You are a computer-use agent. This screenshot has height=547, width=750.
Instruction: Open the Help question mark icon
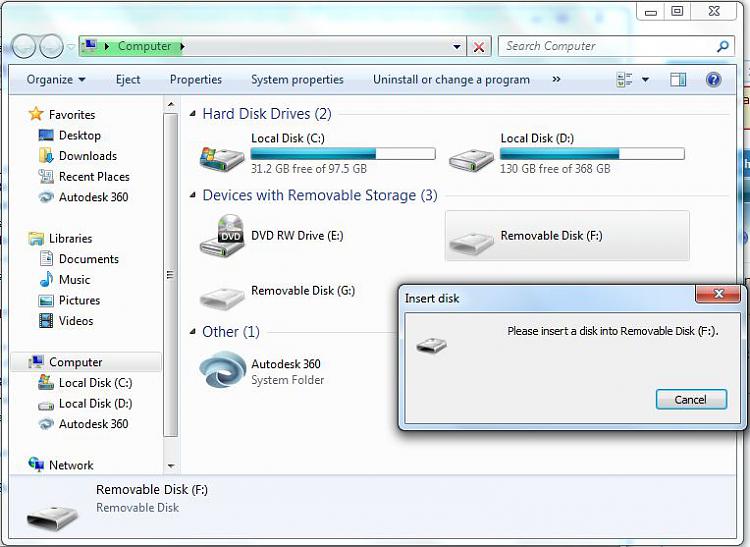point(713,79)
